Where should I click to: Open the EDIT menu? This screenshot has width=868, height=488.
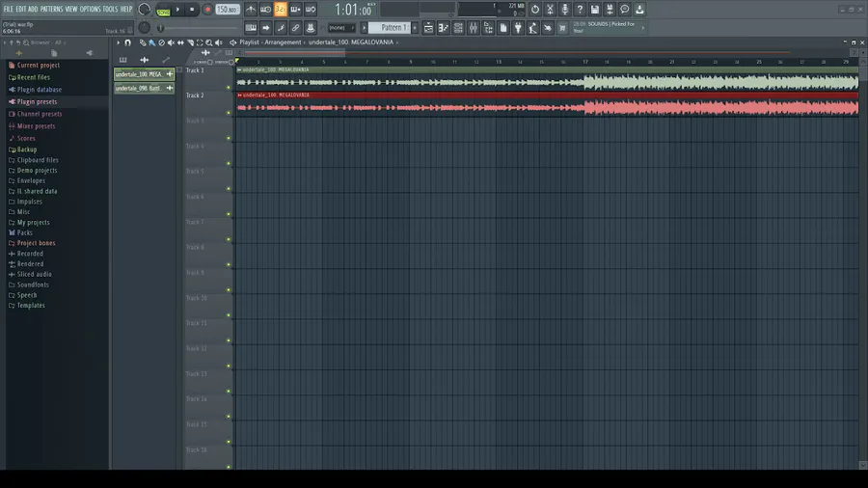click(x=20, y=9)
